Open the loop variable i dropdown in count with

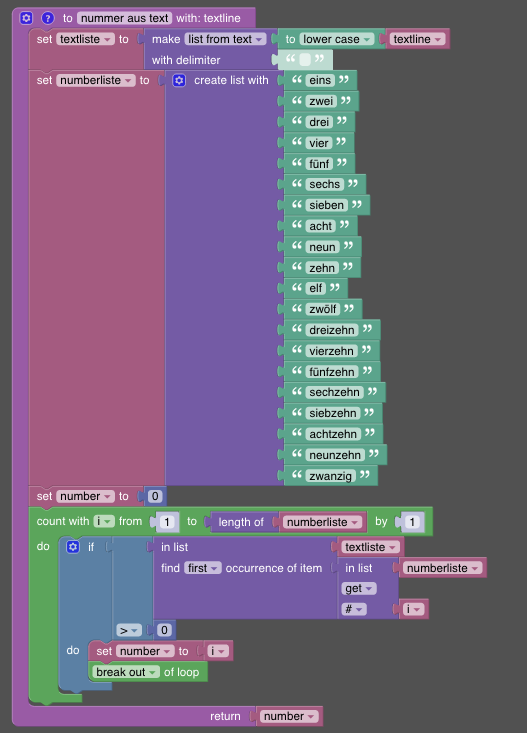(x=104, y=521)
